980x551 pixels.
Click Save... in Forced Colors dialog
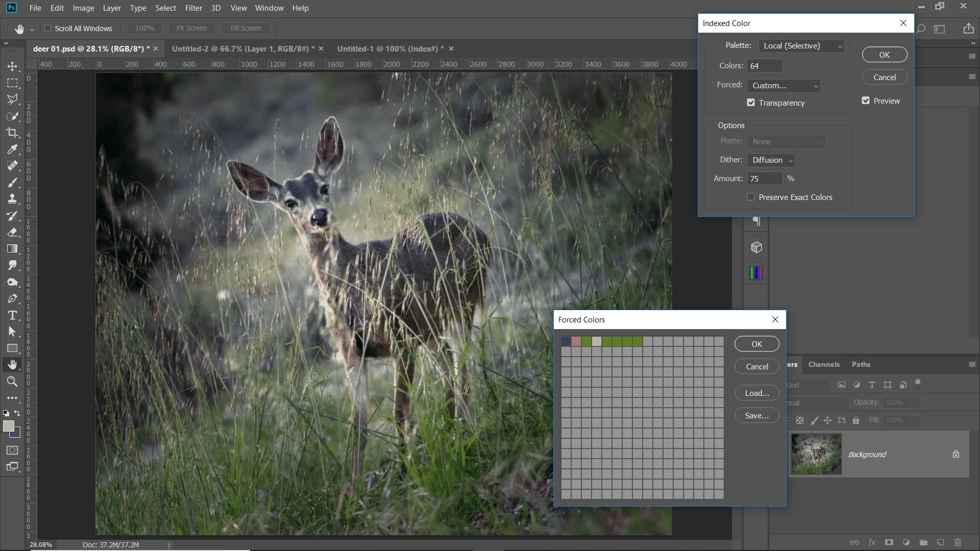[756, 415]
